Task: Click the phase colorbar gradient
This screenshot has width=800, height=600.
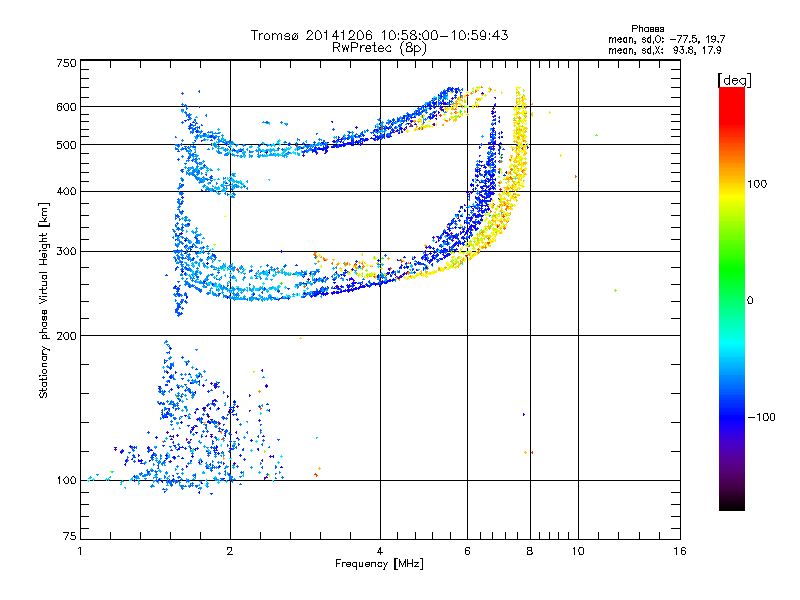Action: click(x=732, y=298)
